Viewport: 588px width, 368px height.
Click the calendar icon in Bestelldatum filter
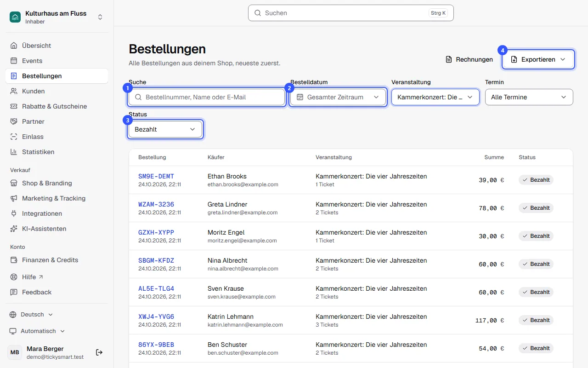click(300, 97)
